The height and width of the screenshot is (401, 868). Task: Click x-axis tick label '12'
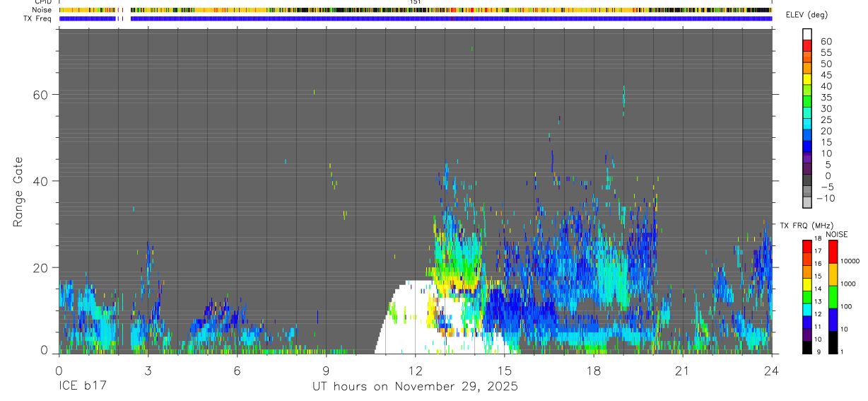click(x=416, y=371)
